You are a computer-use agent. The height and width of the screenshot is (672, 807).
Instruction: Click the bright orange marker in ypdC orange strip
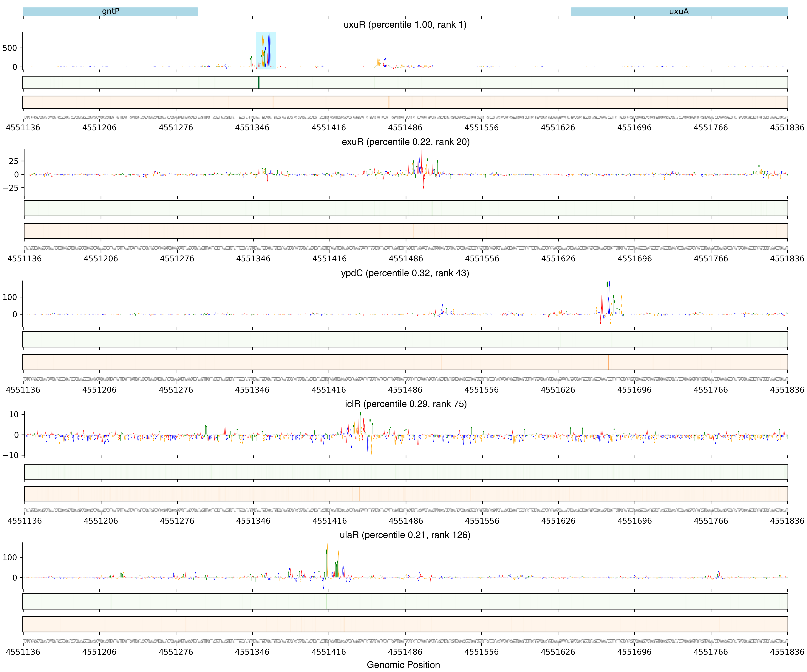point(608,362)
